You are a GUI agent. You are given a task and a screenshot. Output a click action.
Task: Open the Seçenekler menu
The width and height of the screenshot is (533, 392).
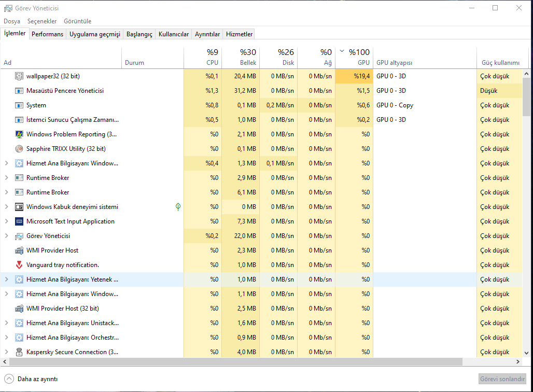point(42,21)
